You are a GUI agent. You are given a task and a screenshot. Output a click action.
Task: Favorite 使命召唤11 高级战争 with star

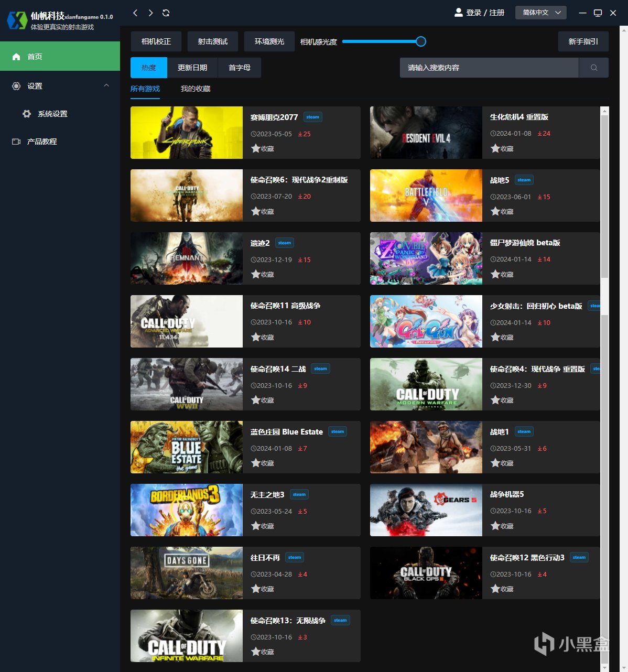256,337
